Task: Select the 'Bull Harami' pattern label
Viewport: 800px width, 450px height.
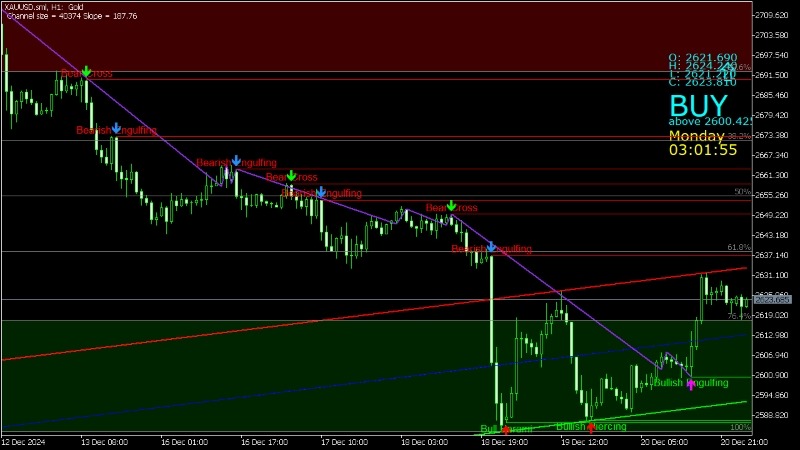Action: pos(506,429)
